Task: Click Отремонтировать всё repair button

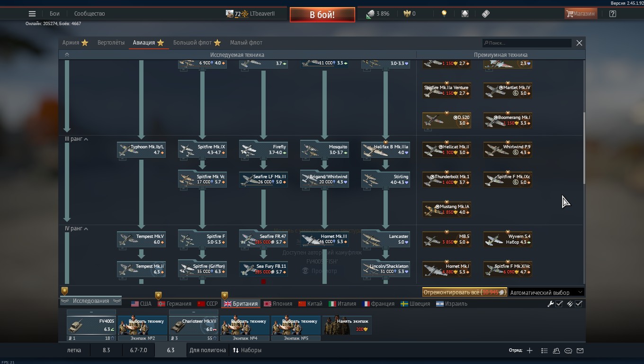Action: click(464, 292)
